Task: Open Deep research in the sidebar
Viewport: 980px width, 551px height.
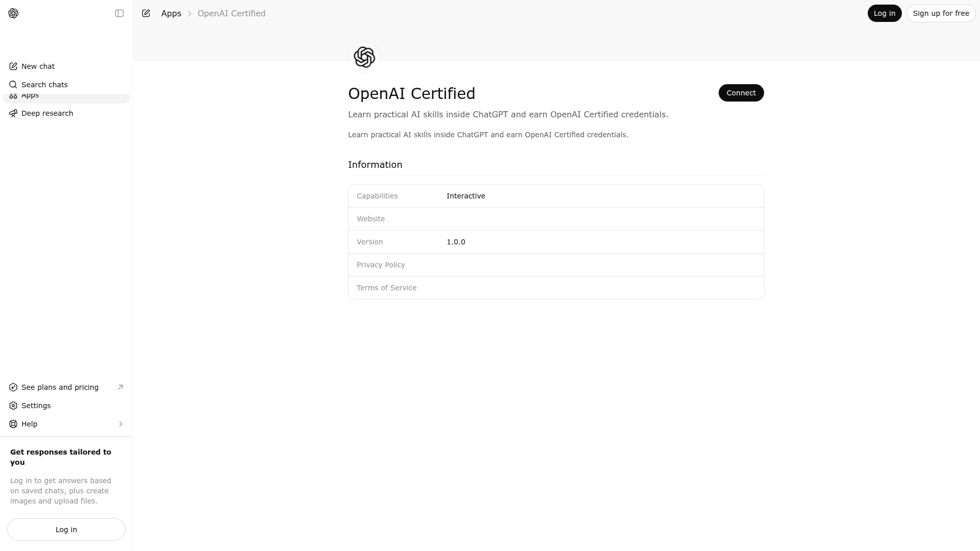Action: tap(66, 113)
